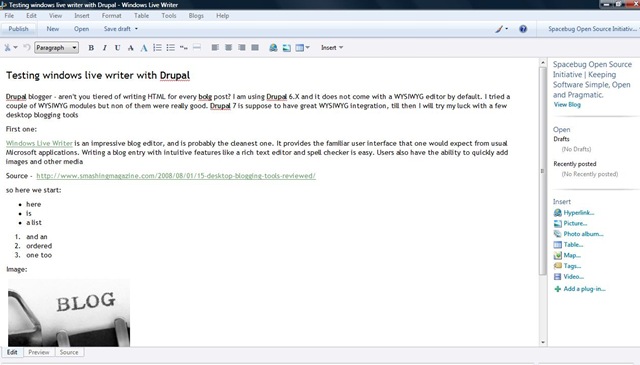Click sidebar Tags... insert option
The width and height of the screenshot is (640, 365).
coord(567,266)
